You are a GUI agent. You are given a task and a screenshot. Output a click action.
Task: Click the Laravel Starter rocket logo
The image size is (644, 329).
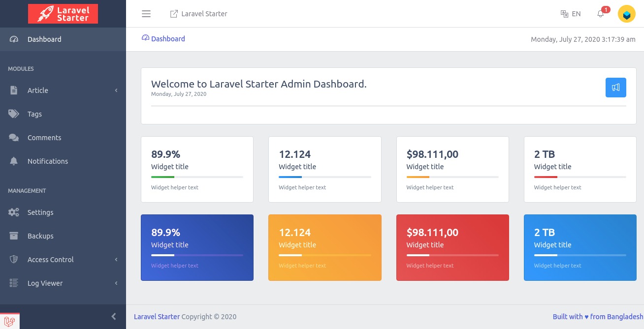63,14
